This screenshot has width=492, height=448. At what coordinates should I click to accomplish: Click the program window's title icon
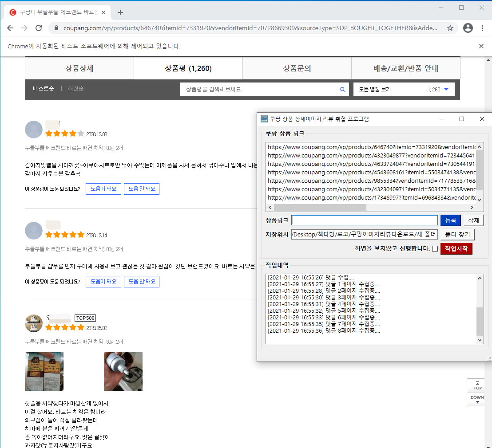click(264, 119)
